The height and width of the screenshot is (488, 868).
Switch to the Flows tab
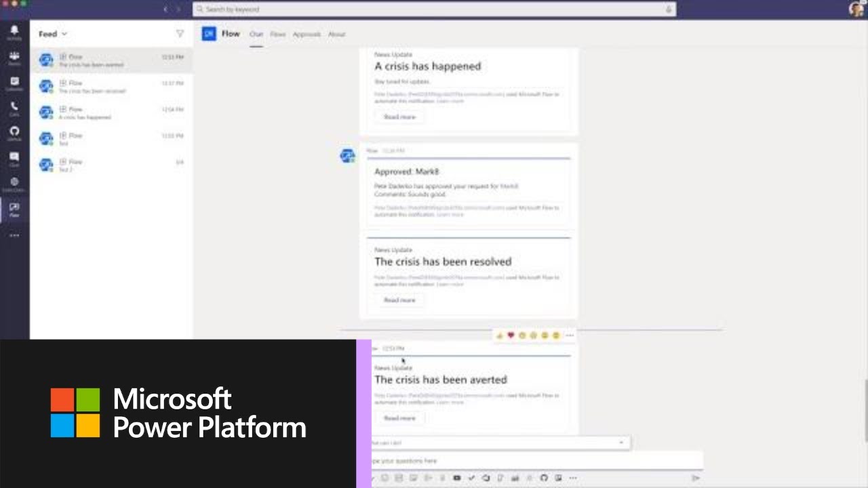278,34
